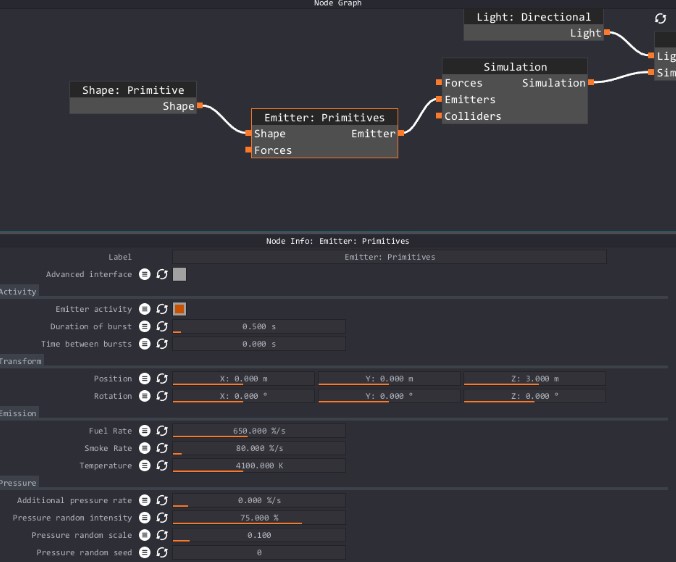Reset the Pressure random seed value
Screen dimensions: 676x562
[162, 553]
